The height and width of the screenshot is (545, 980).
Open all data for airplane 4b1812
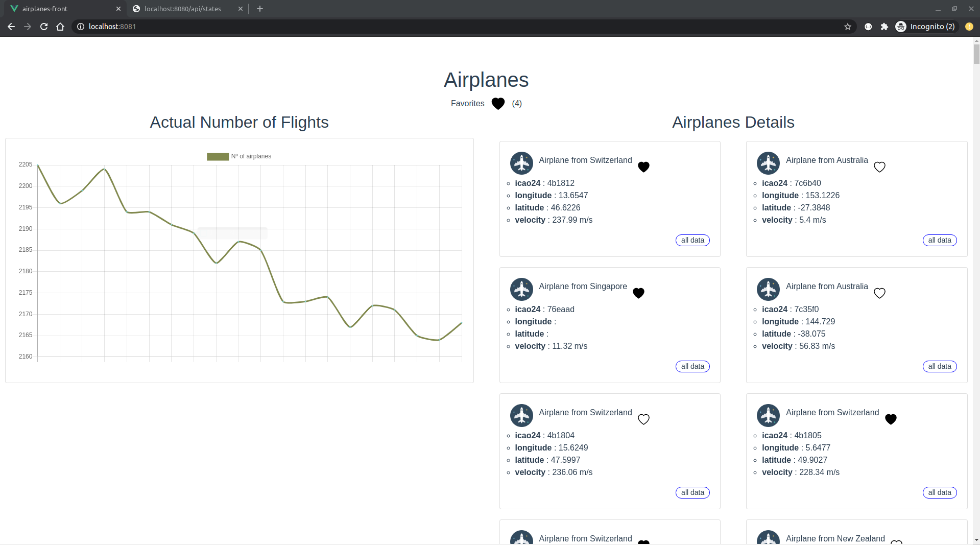click(692, 240)
